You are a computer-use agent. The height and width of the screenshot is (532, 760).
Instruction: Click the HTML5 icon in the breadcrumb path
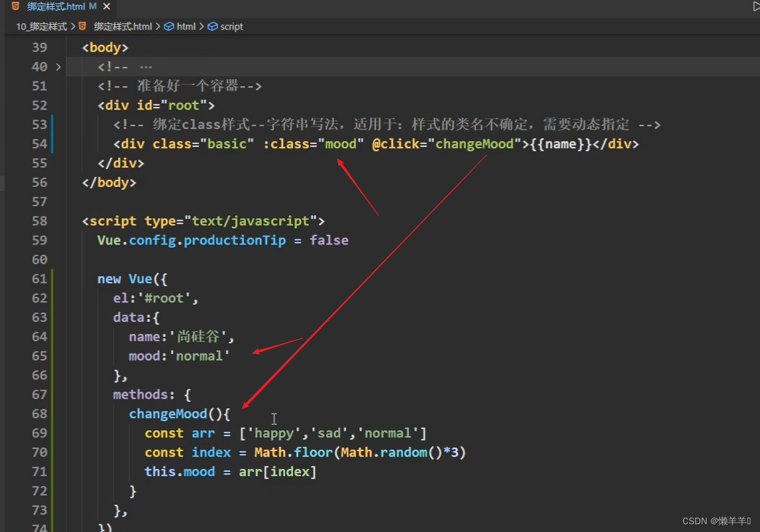[x=83, y=26]
